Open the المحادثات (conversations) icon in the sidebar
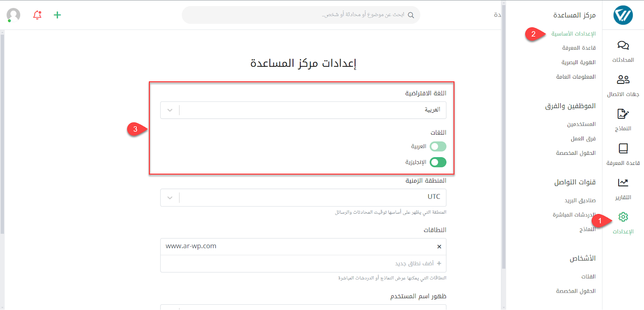The image size is (644, 310). coord(623,45)
